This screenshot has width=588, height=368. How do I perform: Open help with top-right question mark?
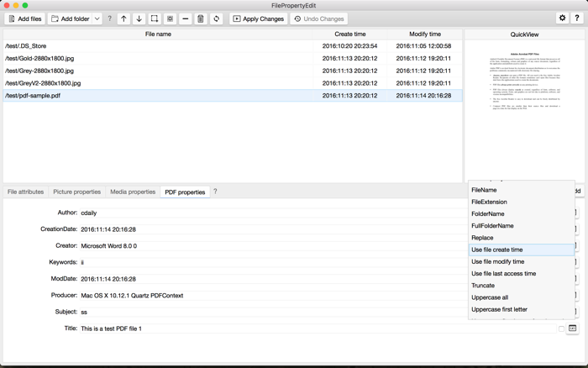[x=577, y=18]
